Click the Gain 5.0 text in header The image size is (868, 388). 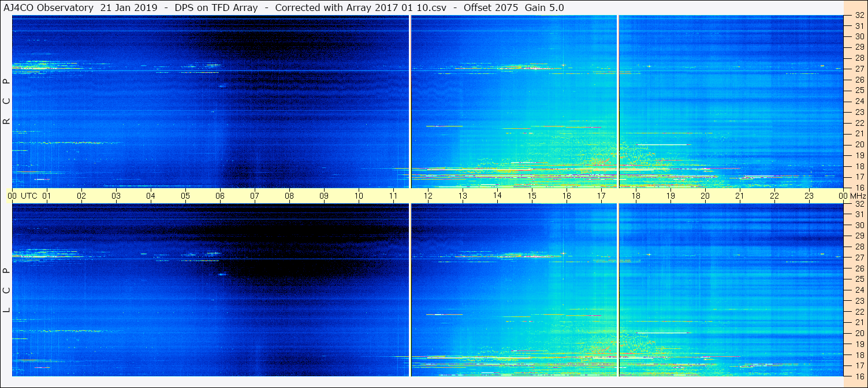[545, 8]
